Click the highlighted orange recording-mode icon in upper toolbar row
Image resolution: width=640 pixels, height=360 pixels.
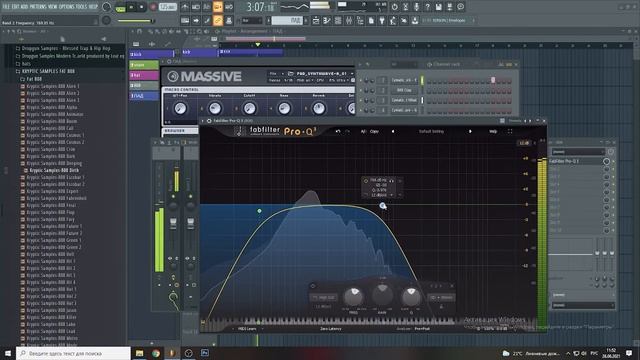pyautogui.click(x=218, y=7)
